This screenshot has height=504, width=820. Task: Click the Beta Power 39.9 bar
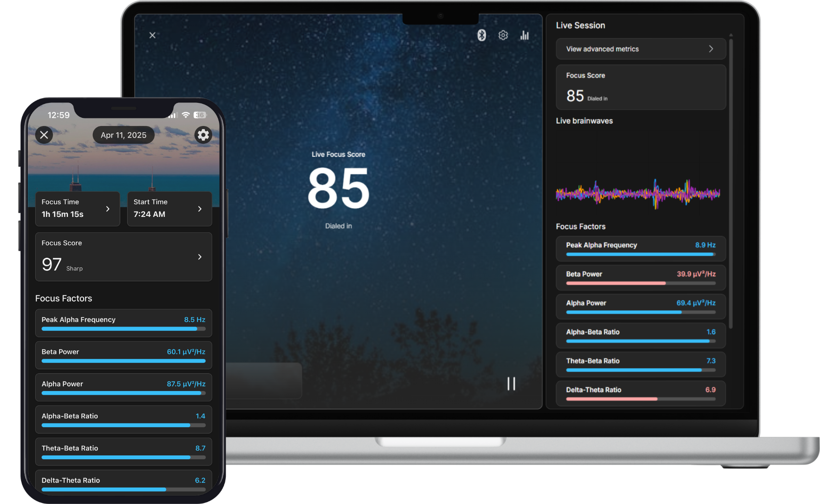click(616, 283)
